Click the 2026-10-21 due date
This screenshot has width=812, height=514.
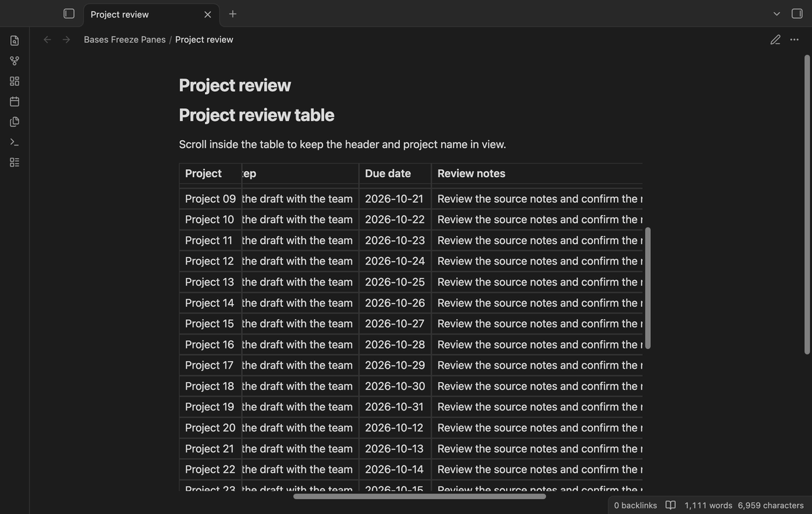click(x=395, y=199)
